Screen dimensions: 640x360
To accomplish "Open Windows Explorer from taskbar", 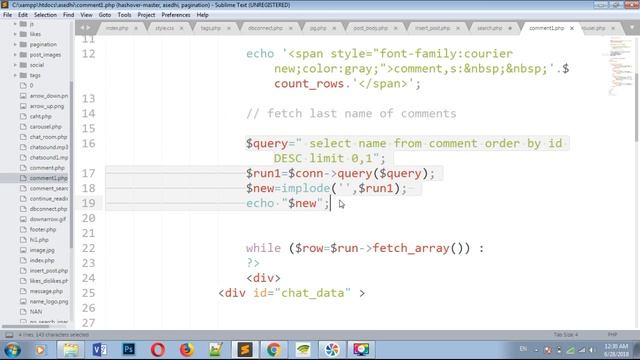I will 71,350.
